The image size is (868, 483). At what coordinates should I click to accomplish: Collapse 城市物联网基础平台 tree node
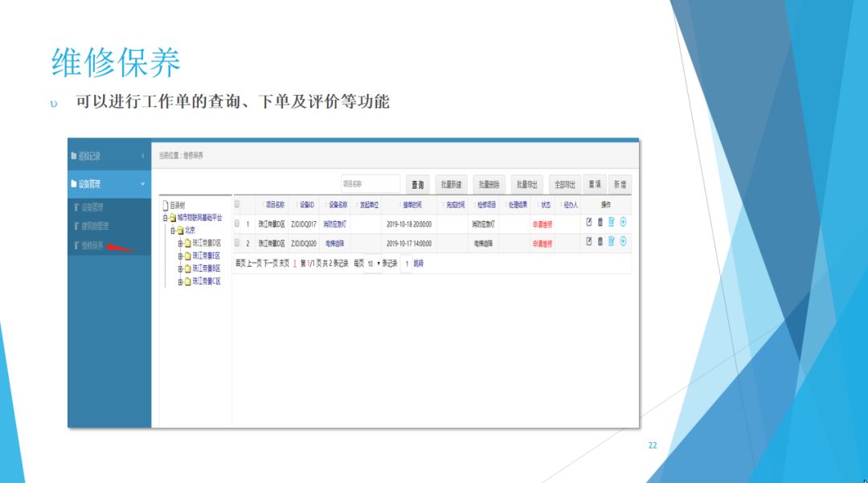(x=165, y=218)
